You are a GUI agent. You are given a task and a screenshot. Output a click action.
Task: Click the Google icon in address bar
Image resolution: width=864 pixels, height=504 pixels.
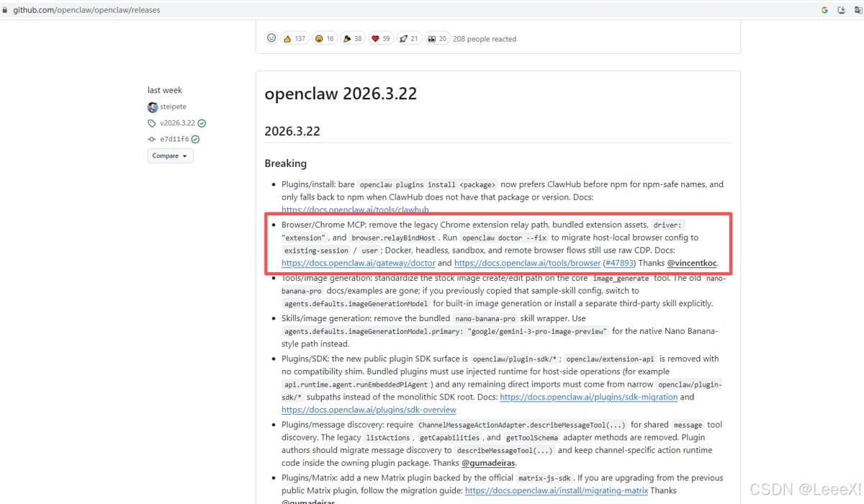click(x=824, y=10)
